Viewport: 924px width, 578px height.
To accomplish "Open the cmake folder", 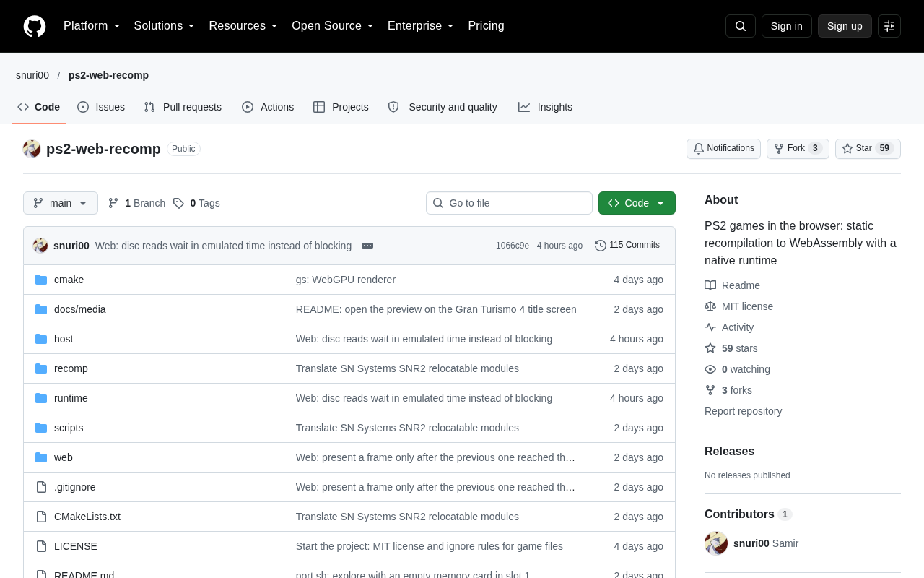I will tap(69, 280).
